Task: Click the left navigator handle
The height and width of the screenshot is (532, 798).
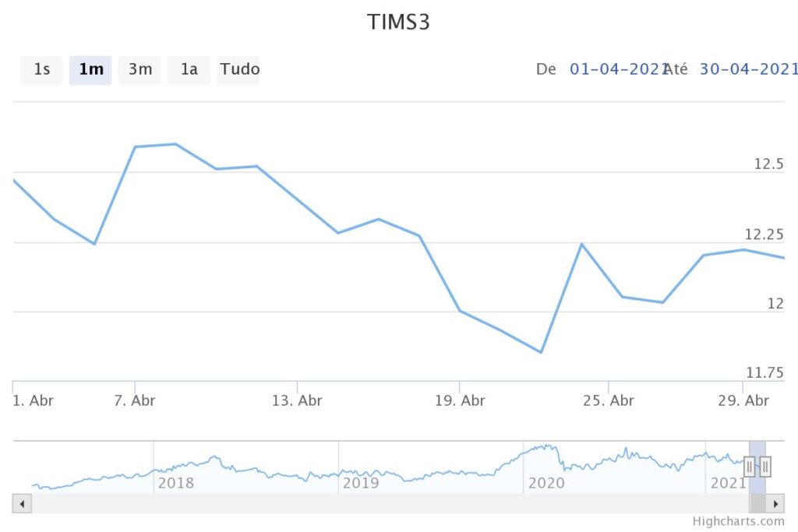Action: [750, 467]
